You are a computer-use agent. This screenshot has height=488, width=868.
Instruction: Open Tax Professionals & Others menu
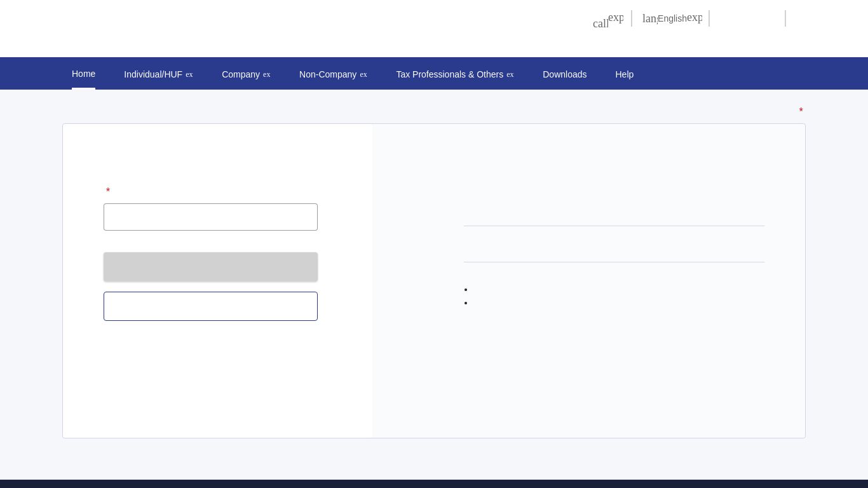click(449, 74)
